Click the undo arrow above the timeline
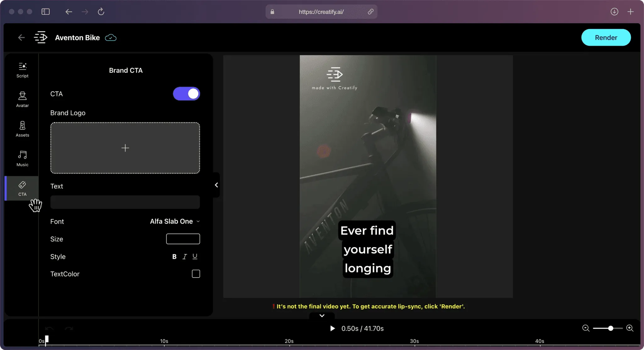Viewport: 644px width, 350px height. pyautogui.click(x=49, y=329)
